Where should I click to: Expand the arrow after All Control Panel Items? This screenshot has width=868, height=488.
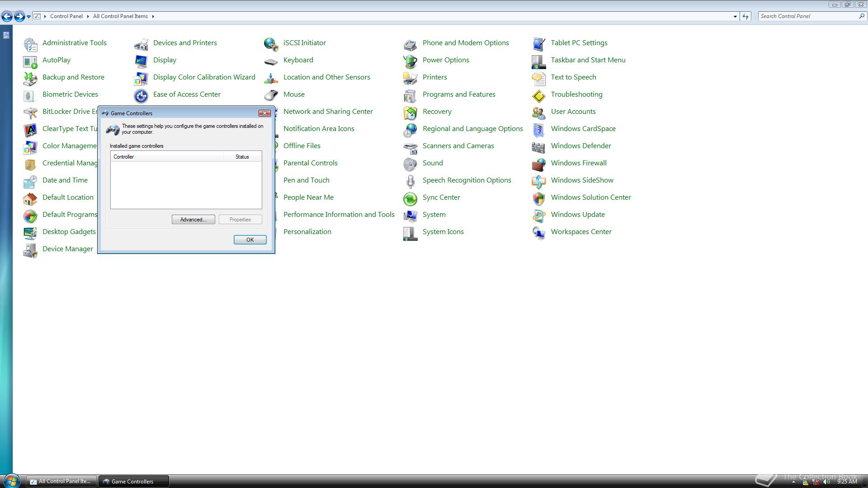(153, 16)
